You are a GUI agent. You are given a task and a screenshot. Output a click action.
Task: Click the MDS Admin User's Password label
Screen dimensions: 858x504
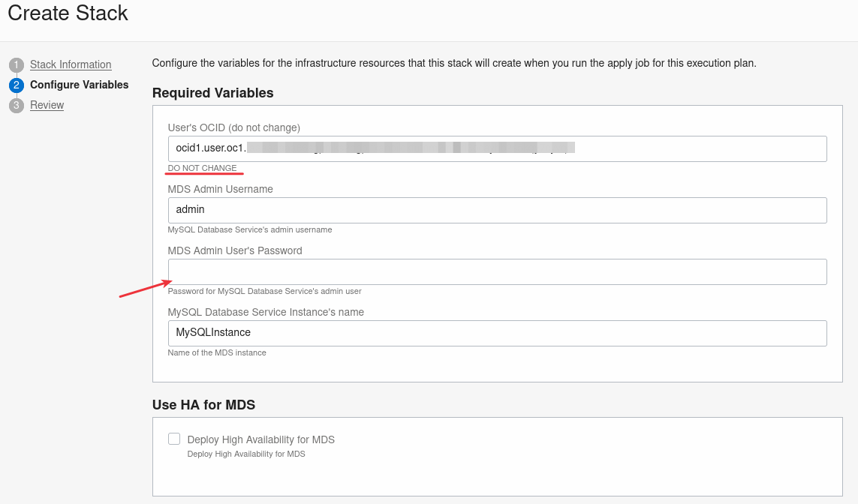[x=234, y=250]
